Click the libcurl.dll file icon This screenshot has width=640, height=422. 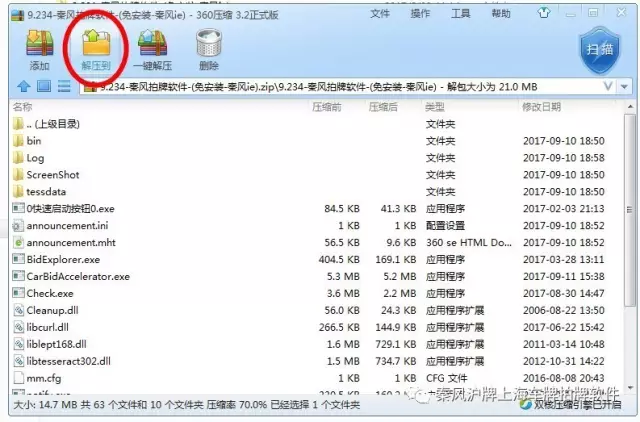pyautogui.click(x=18, y=327)
